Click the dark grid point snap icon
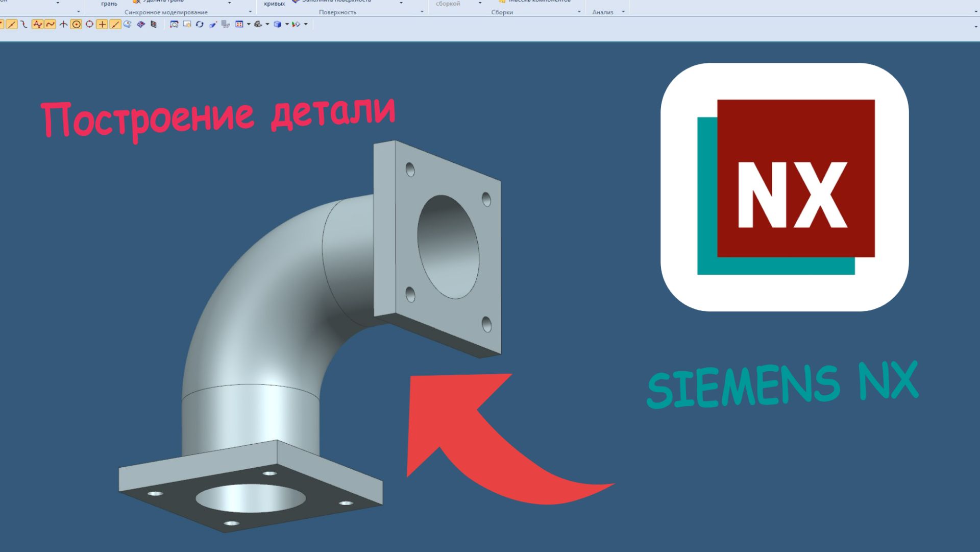Viewport: 980px width, 552px height. 154,24
